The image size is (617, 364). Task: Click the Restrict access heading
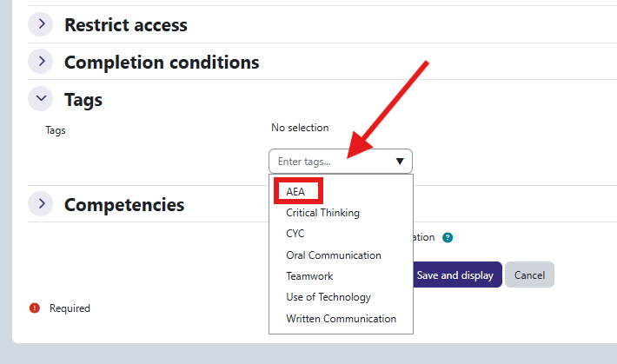tap(126, 25)
